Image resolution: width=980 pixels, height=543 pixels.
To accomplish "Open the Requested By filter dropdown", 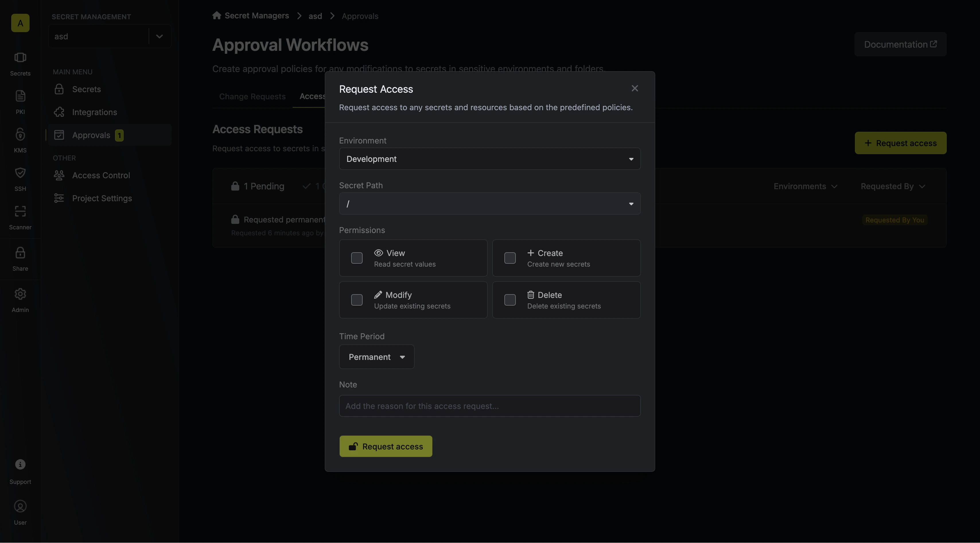I will (x=893, y=187).
